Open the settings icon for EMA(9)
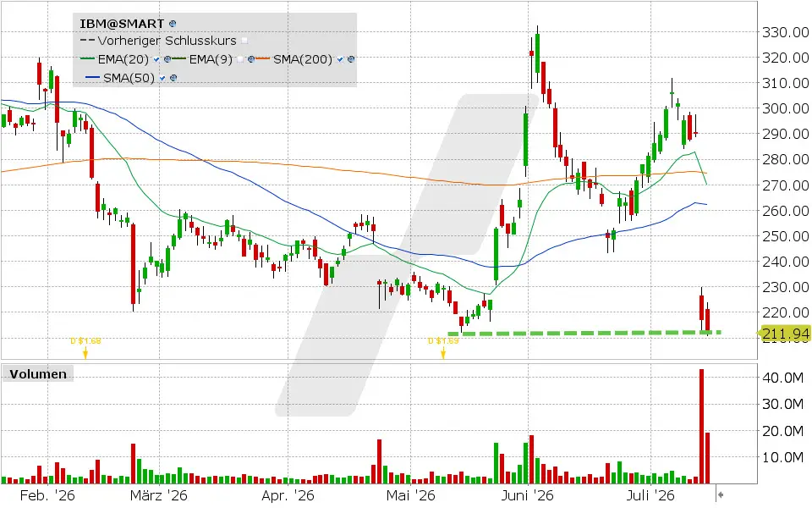This screenshot has height=508, width=812. point(251,59)
